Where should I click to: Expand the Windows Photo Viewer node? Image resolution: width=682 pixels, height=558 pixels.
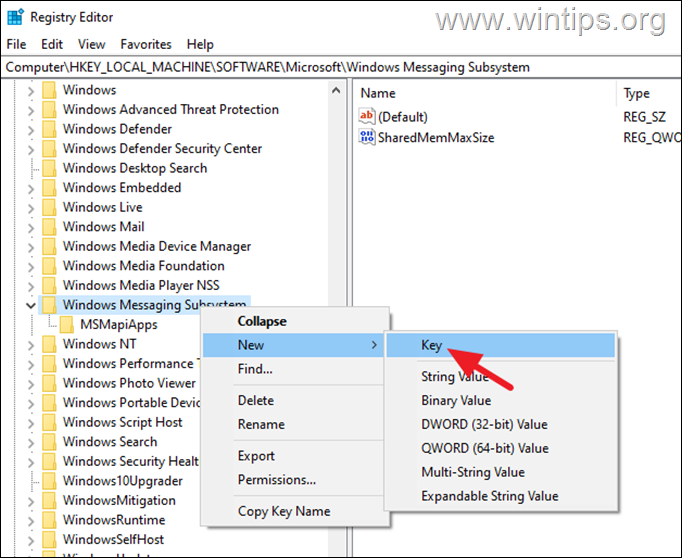tap(31, 384)
